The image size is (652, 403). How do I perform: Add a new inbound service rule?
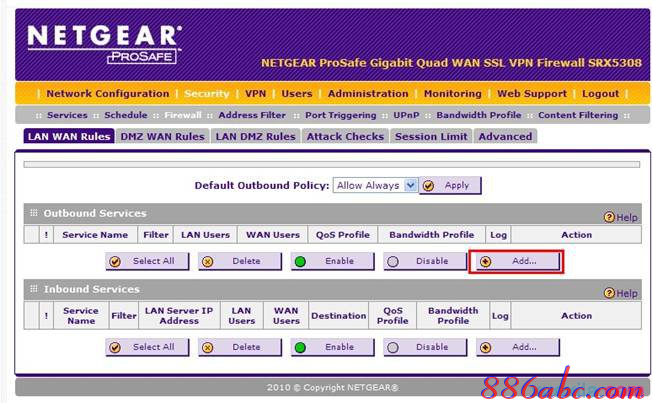(518, 347)
